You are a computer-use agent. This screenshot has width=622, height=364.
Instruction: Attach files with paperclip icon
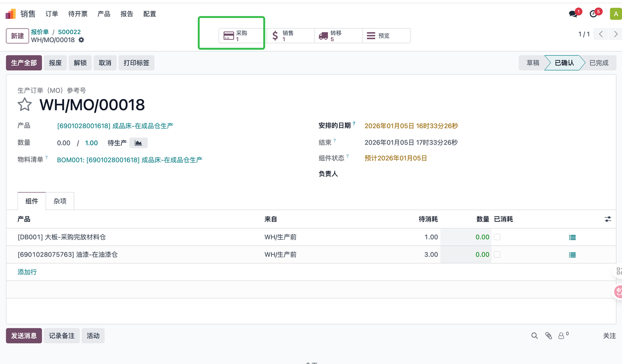point(549,335)
